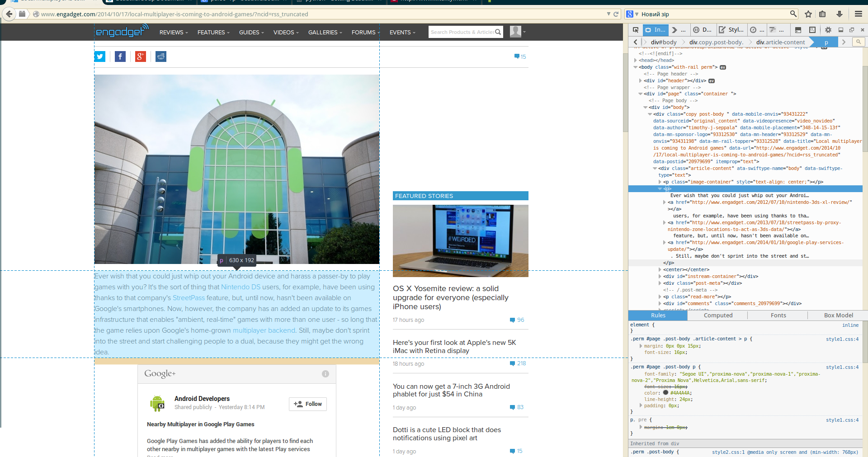Open the FEATURES dropdown menu

click(x=213, y=32)
